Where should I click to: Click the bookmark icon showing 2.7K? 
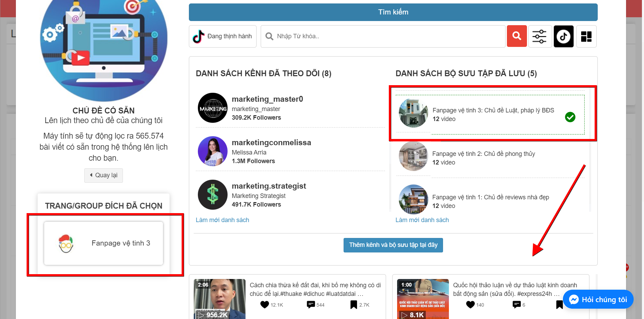pyautogui.click(x=354, y=305)
